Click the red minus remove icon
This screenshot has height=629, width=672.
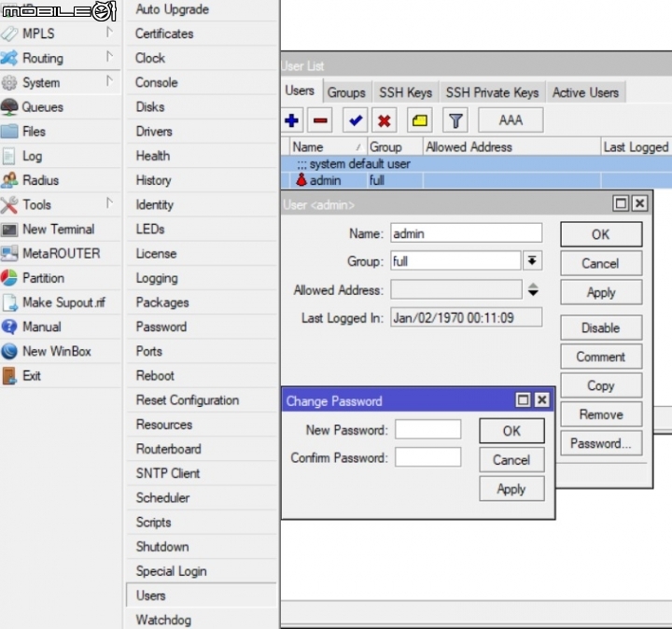320,120
